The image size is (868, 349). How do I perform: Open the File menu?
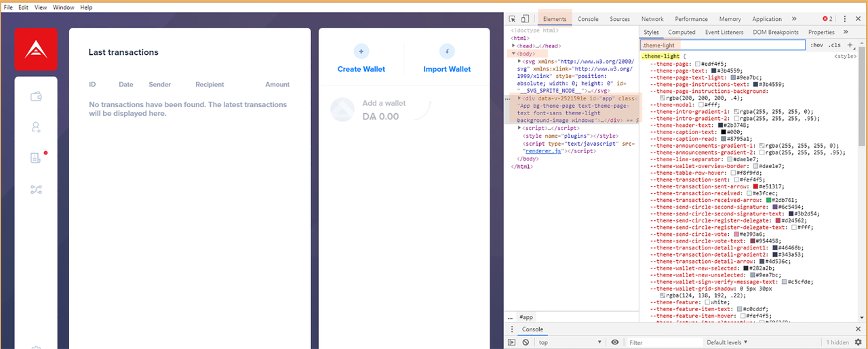(x=8, y=7)
